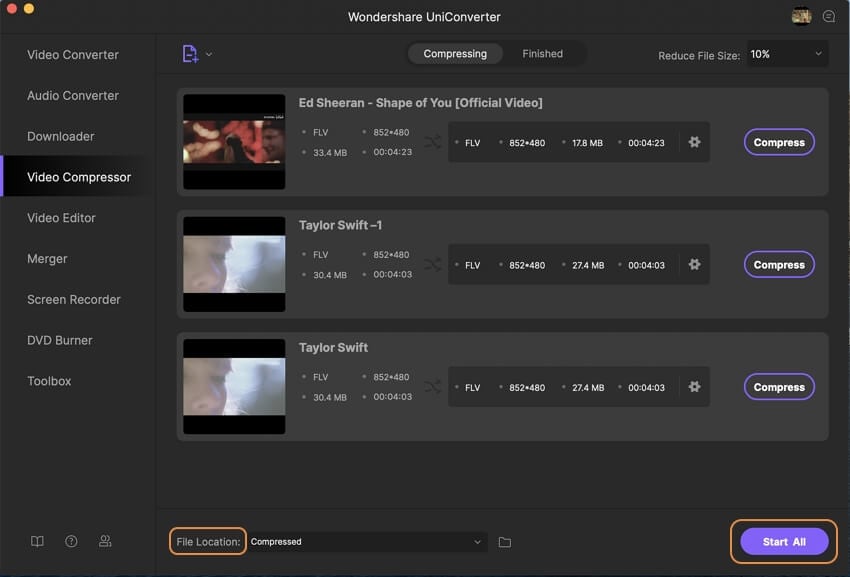850x577 pixels.
Task: Open Audio Converter in the sidebar
Action: pos(73,95)
